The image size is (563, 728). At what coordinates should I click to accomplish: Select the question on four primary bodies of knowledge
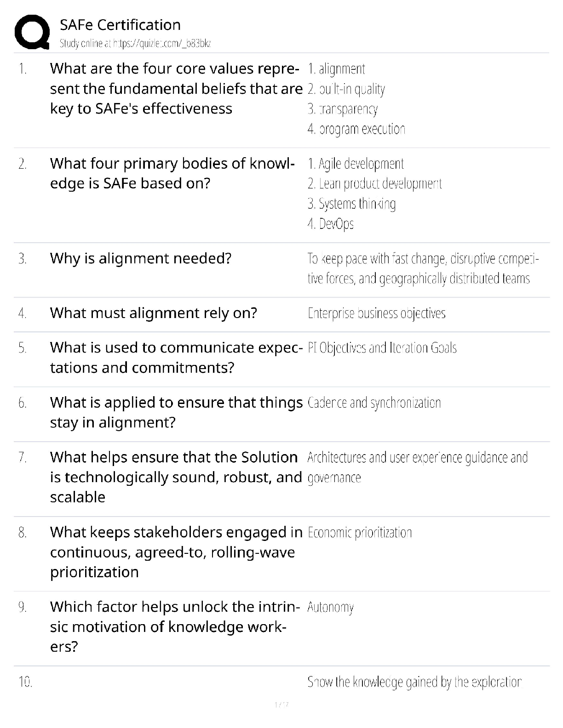[172, 173]
